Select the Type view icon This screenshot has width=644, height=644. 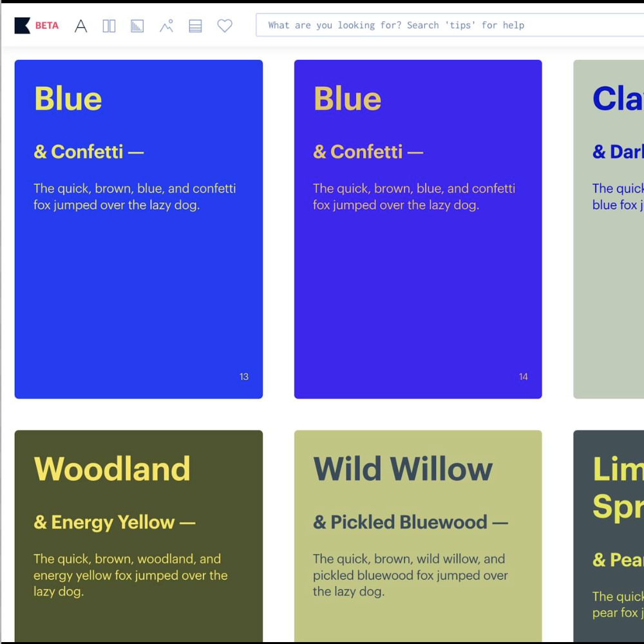[x=80, y=25]
